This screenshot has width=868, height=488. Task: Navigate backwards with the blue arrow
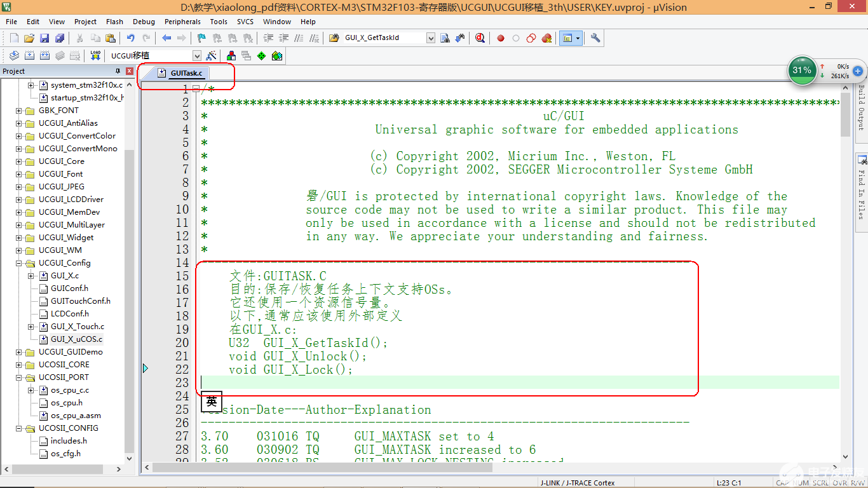coord(166,38)
